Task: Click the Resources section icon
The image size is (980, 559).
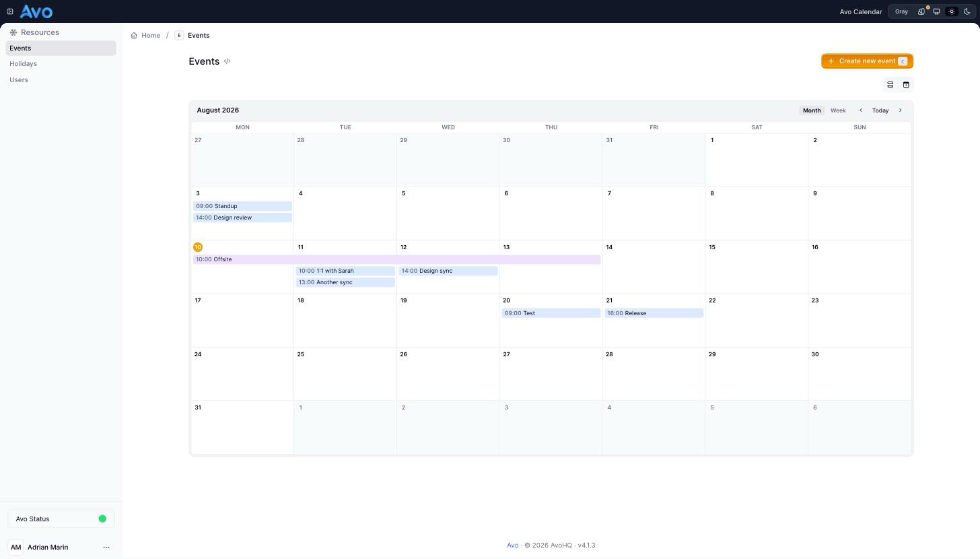Action: pyautogui.click(x=13, y=32)
